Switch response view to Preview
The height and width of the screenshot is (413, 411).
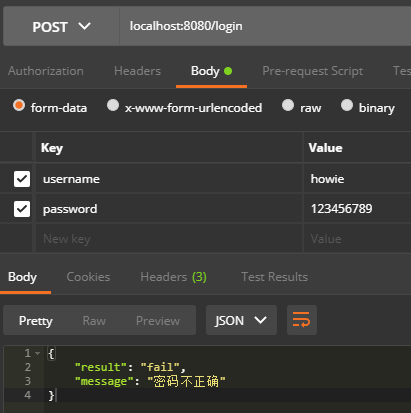tap(158, 321)
